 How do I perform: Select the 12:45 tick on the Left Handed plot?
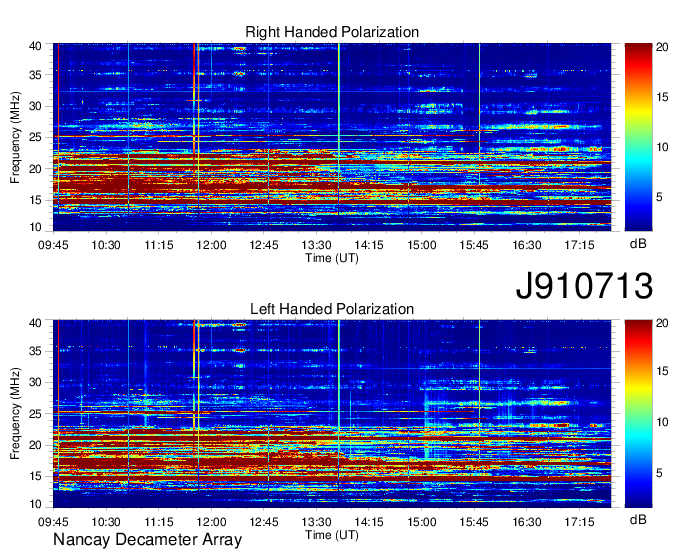264,522
